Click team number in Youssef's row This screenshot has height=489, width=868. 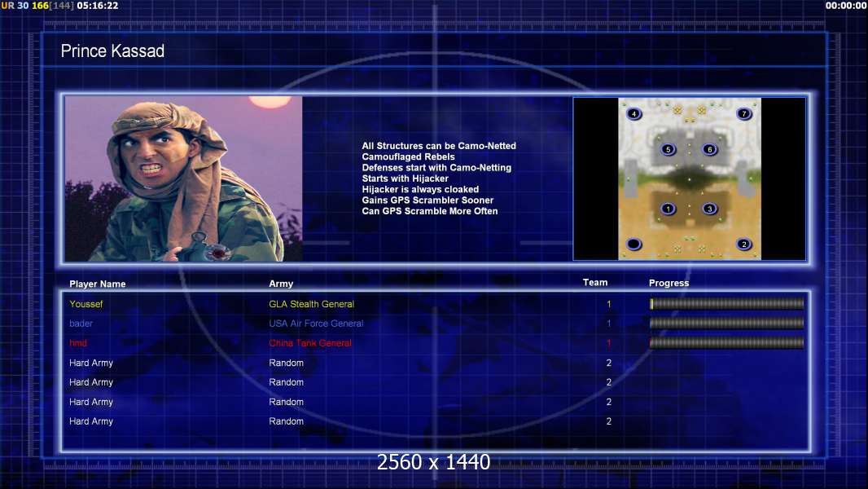coord(608,304)
